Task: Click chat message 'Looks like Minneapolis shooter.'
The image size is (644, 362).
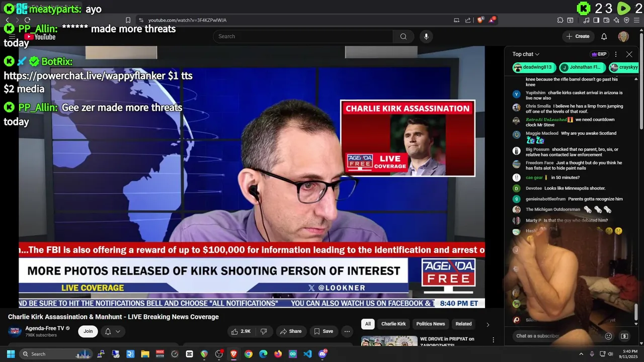Action: 575,188
